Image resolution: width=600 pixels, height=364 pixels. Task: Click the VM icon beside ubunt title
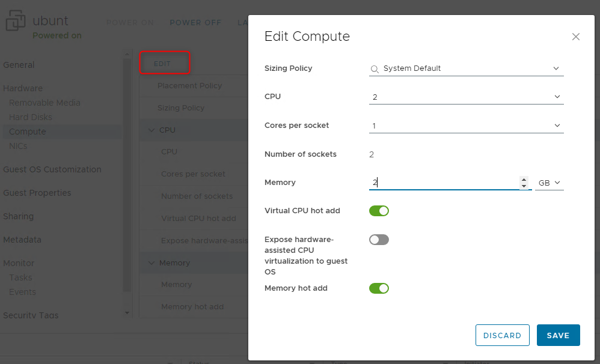coord(16,22)
